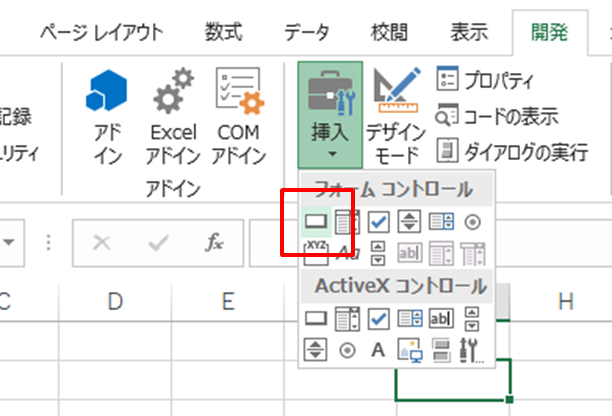The width and height of the screenshot is (612, 416).
Task: Open the Insert Function fx icon
Action: (214, 243)
